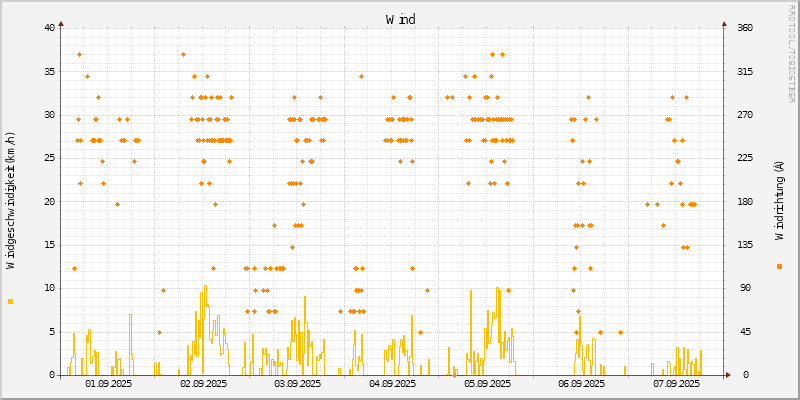800x400 pixels.
Task: Click the arrow atop the left y-axis
Action: pyautogui.click(x=61, y=22)
